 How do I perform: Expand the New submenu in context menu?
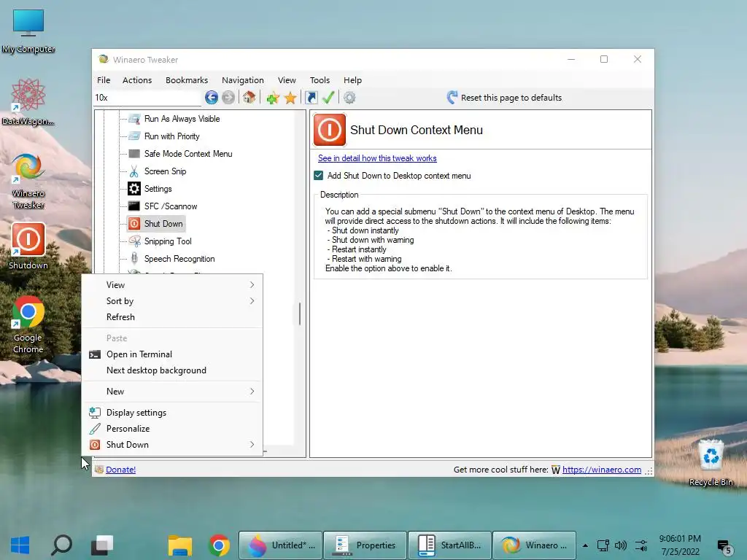(x=172, y=392)
